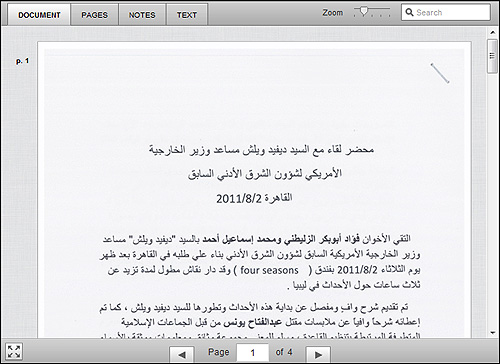This screenshot has width=500, height=364.
Task: Click the Zoom slider handle
Action: tap(364, 11)
